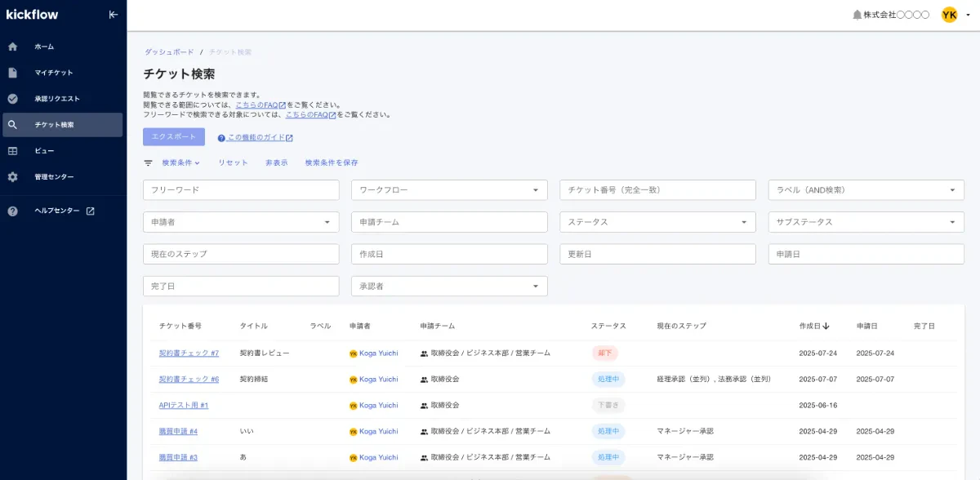
Task: Open the サブステータス dropdown
Action: (x=866, y=222)
